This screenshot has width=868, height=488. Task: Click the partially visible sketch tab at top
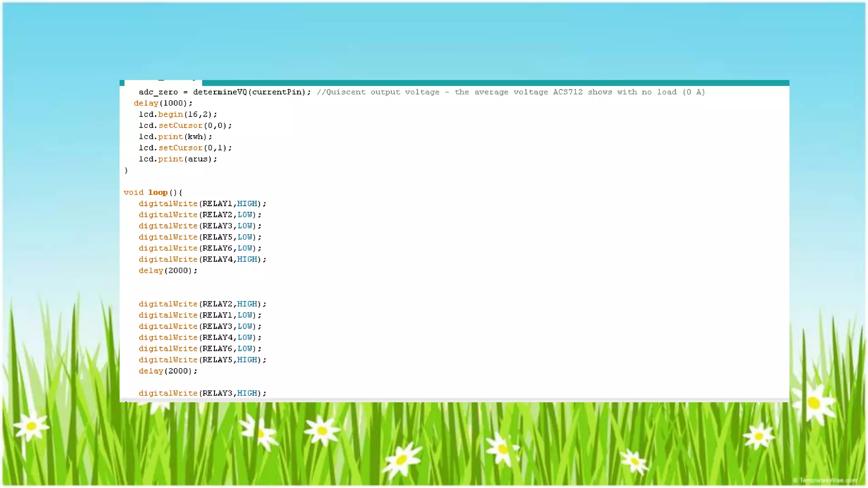click(163, 83)
